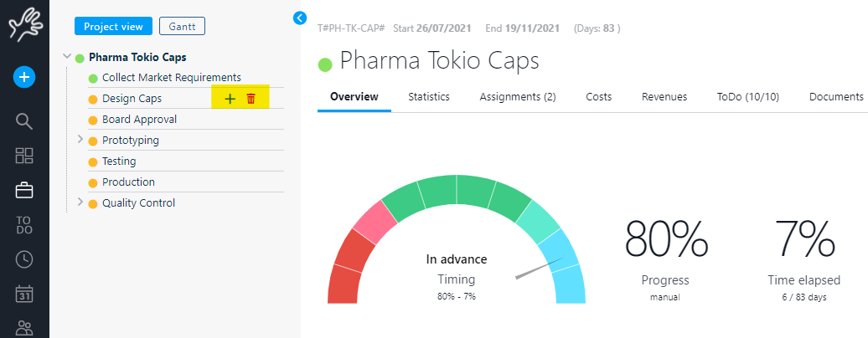Open search from the left sidebar
The height and width of the screenshot is (338, 868).
[24, 120]
